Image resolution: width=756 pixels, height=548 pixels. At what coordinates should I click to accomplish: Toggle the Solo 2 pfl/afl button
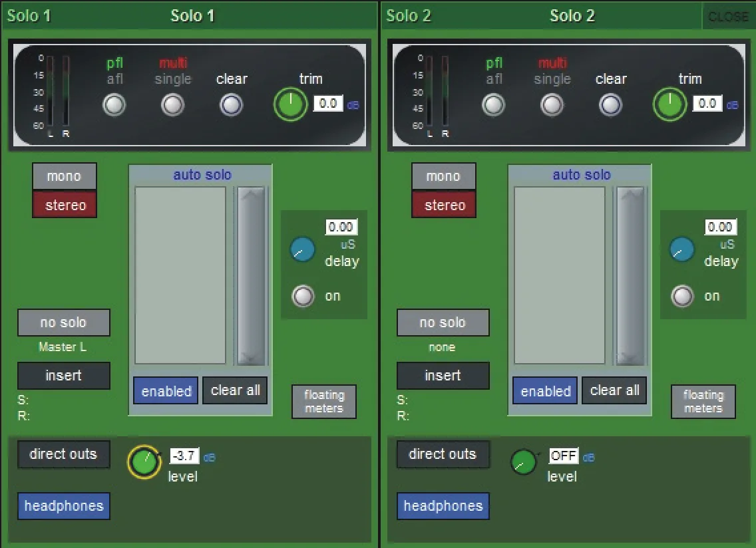494,105
